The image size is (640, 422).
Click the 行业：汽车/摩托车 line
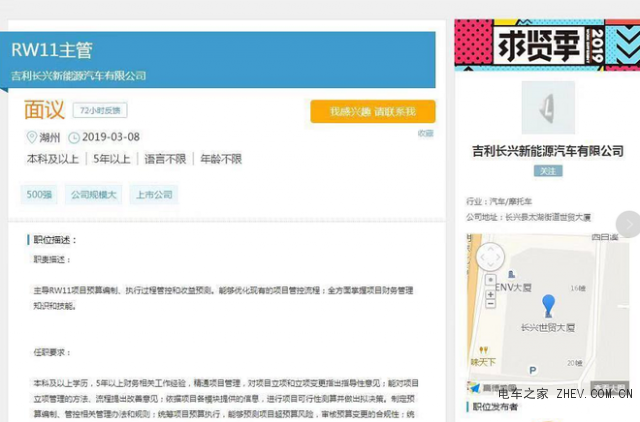coord(499,201)
